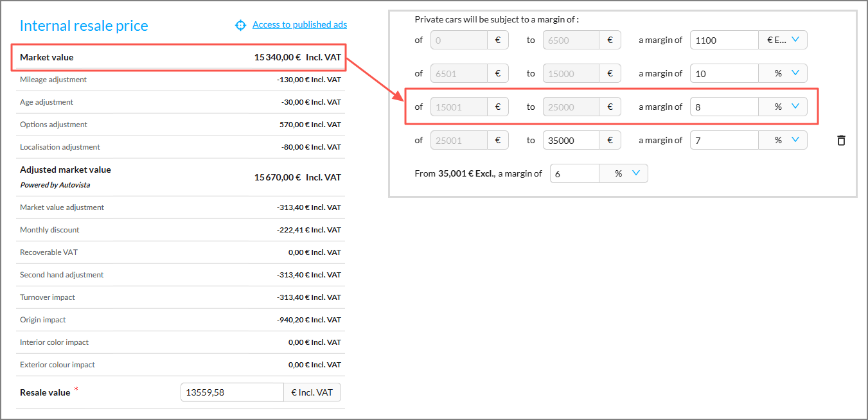The image size is (868, 420).
Task: Click the Resale value label
Action: (x=45, y=392)
